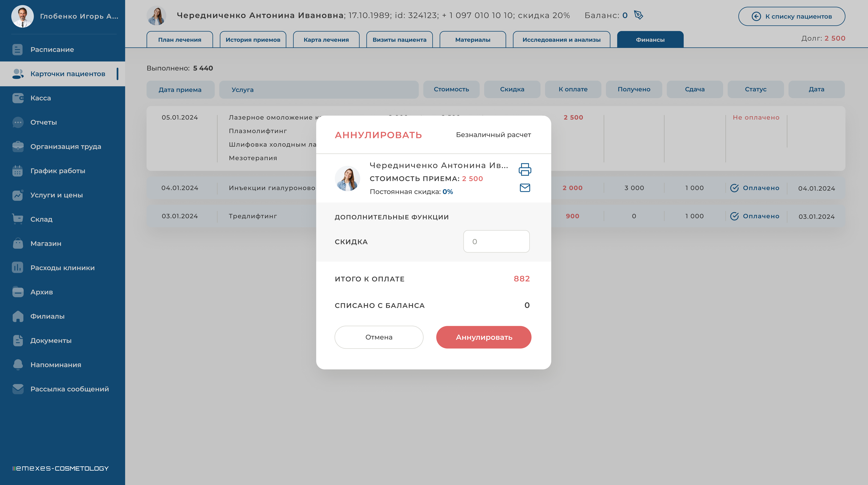This screenshot has width=868, height=485.
Task: Open the Визиты пациента tab
Action: pyautogui.click(x=399, y=39)
